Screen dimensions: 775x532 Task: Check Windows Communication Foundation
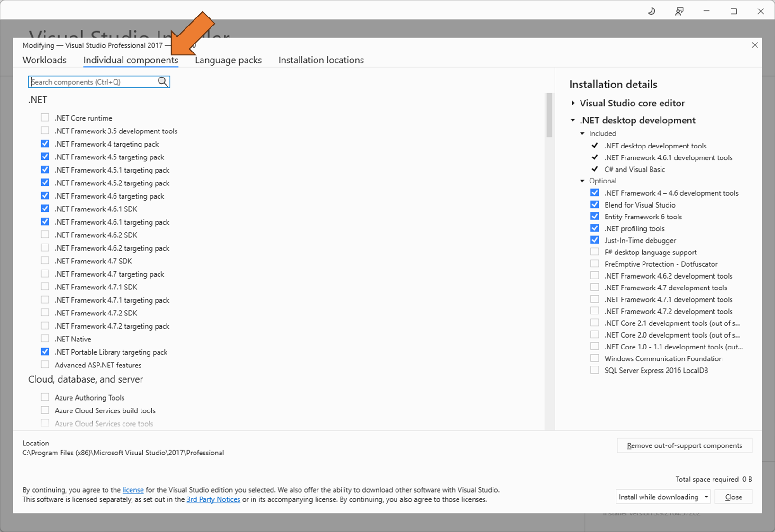pyautogui.click(x=595, y=358)
